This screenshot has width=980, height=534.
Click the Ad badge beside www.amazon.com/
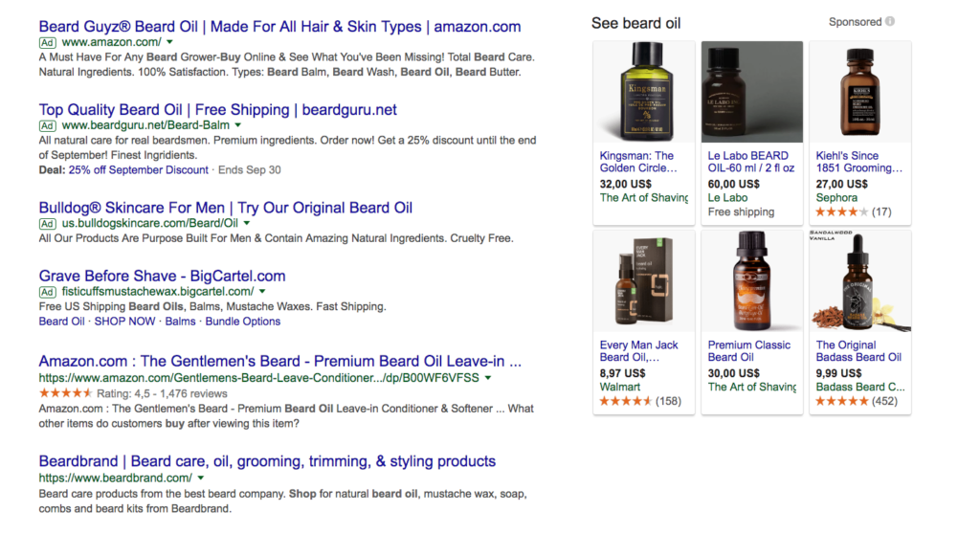(x=48, y=42)
